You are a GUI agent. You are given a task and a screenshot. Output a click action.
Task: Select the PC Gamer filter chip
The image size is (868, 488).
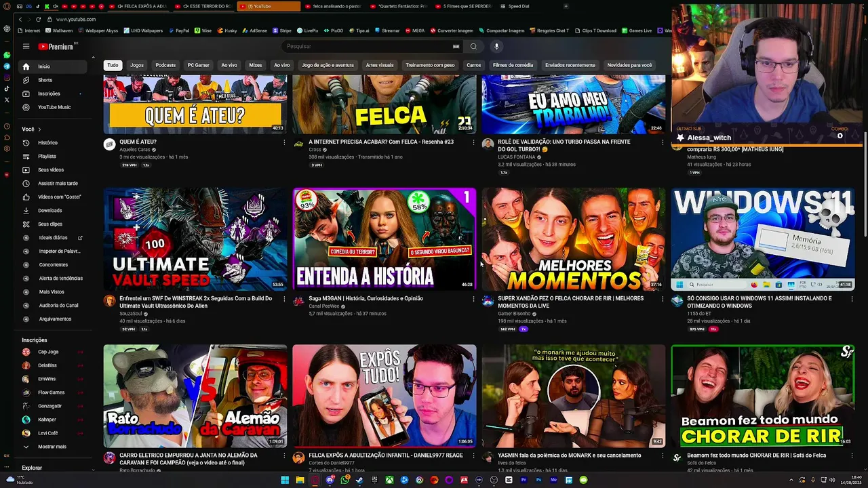coord(199,65)
